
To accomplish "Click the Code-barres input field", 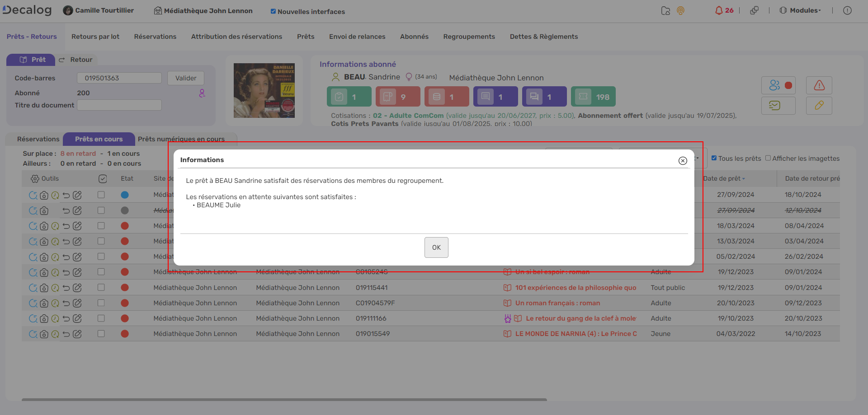I will pos(119,78).
